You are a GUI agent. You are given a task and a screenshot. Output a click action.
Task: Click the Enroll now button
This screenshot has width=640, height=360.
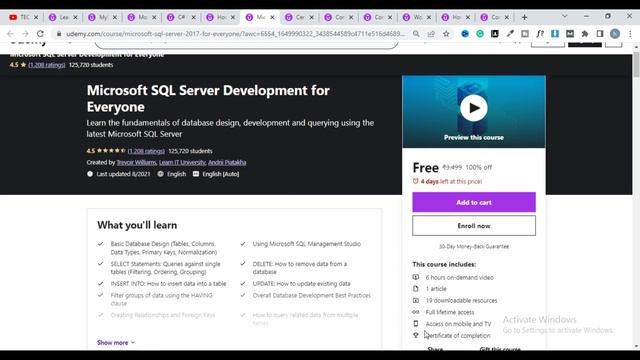pyautogui.click(x=473, y=226)
